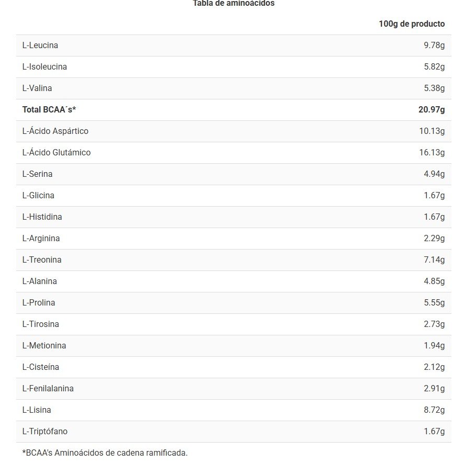
Task: Click the L-Glicina row label
Action: coord(38,196)
